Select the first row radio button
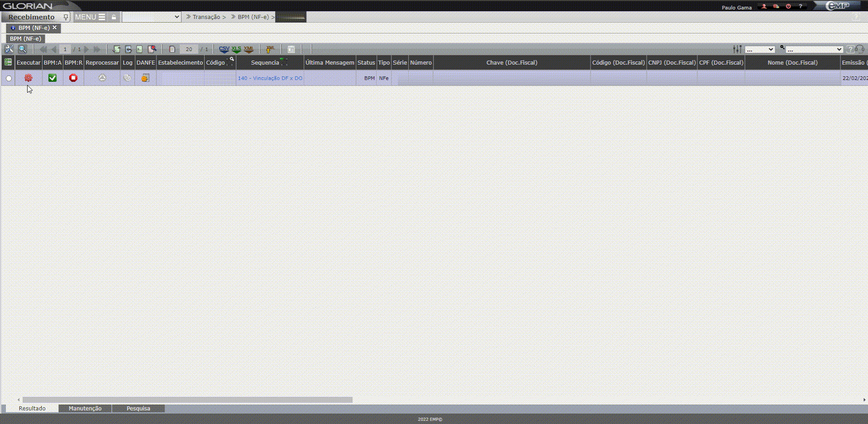Viewport: 868px width, 424px height. 9,78
